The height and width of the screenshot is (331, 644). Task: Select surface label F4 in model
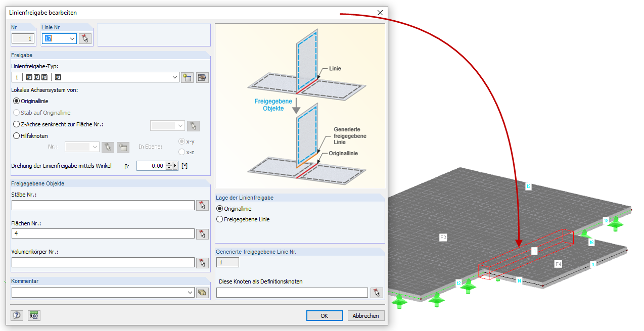coord(559,264)
